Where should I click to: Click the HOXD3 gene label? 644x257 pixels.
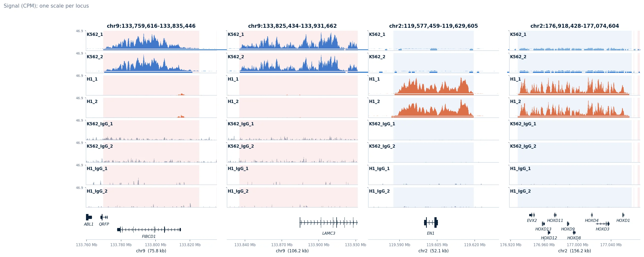pyautogui.click(x=602, y=229)
